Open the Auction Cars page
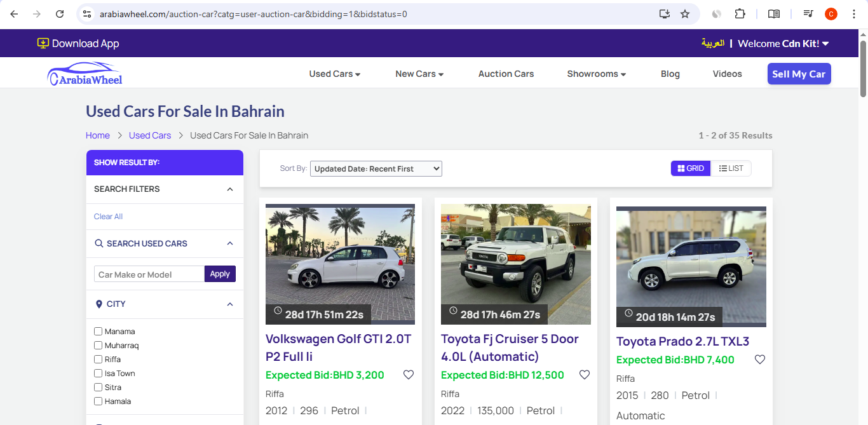Viewport: 868px width, 425px height. 506,74
